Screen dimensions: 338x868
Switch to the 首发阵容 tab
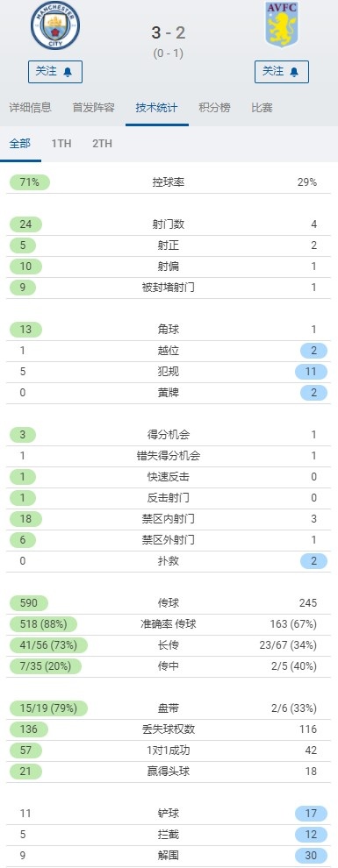point(93,108)
